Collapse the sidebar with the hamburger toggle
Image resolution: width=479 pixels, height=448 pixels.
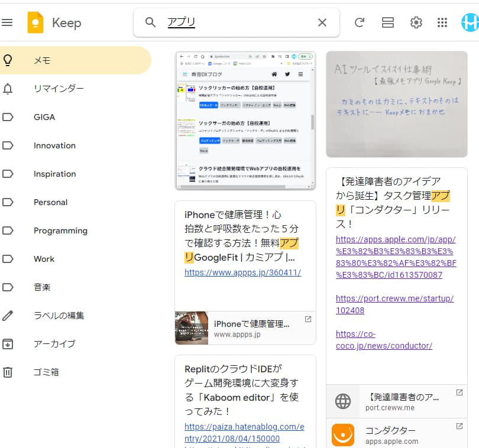tap(8, 22)
